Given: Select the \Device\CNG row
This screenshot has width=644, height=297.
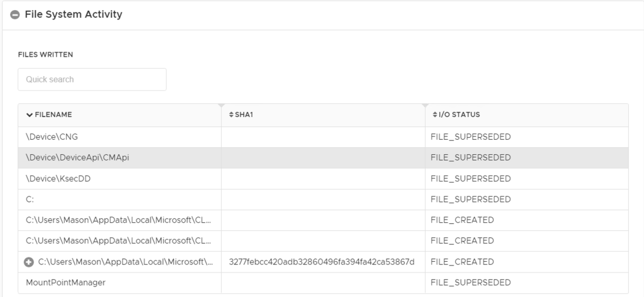Looking at the screenshot, I should coord(52,137).
